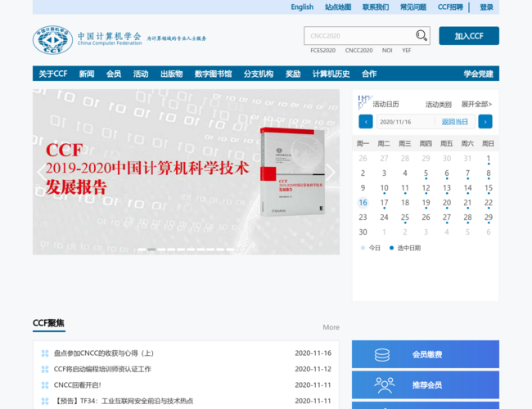Open 联系我们 contact link
This screenshot has width=532, height=409.
[376, 7]
